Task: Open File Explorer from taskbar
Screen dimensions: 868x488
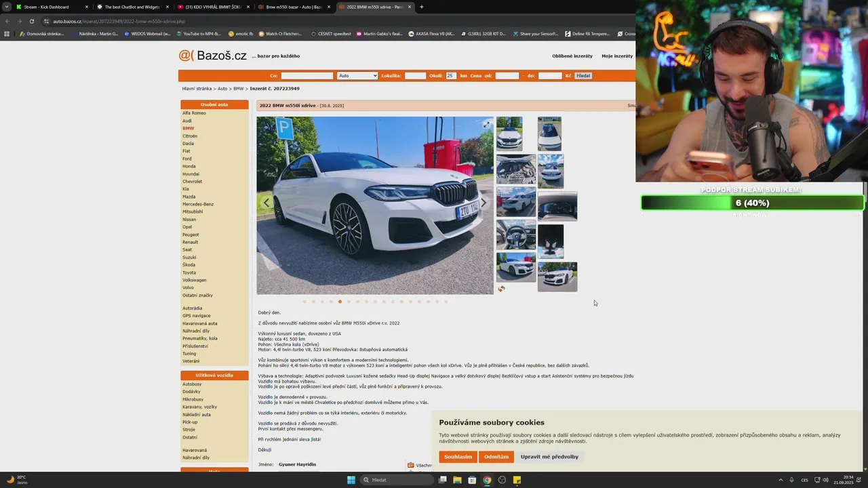Action: [x=457, y=480]
